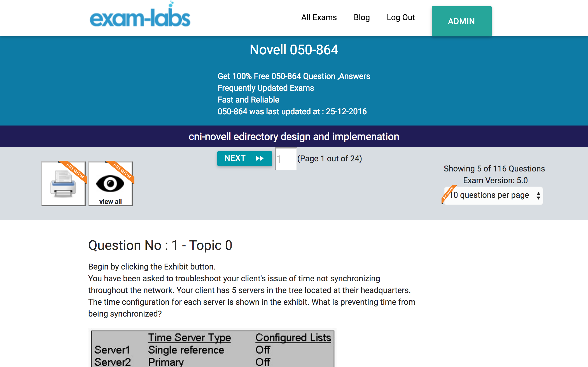The height and width of the screenshot is (367, 588).
Task: Click the exhibit table image
Action: pos(213,348)
